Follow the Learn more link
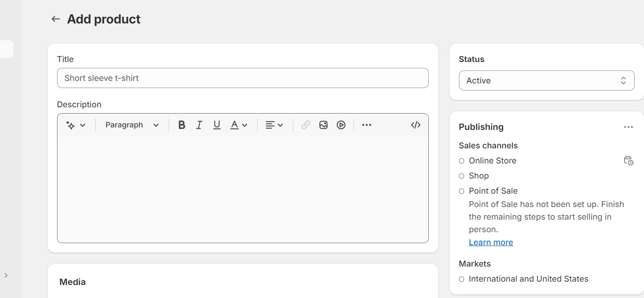This screenshot has width=644, height=298. click(x=491, y=242)
